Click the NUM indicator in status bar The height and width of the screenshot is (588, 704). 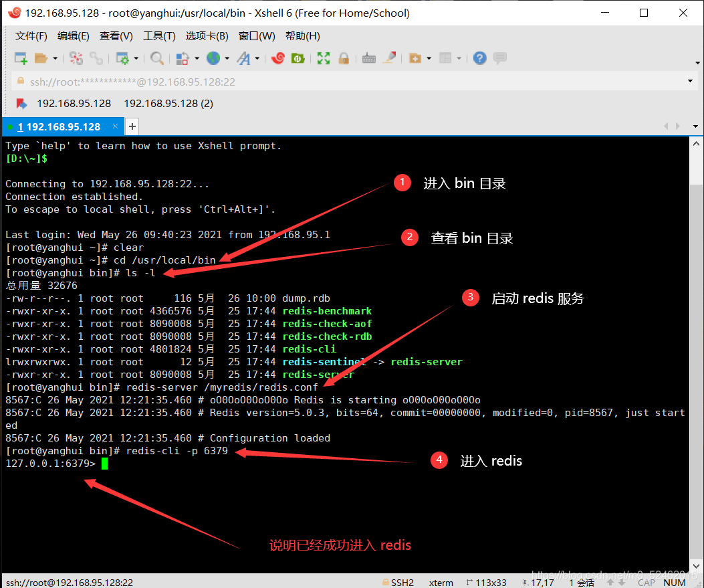675,583
